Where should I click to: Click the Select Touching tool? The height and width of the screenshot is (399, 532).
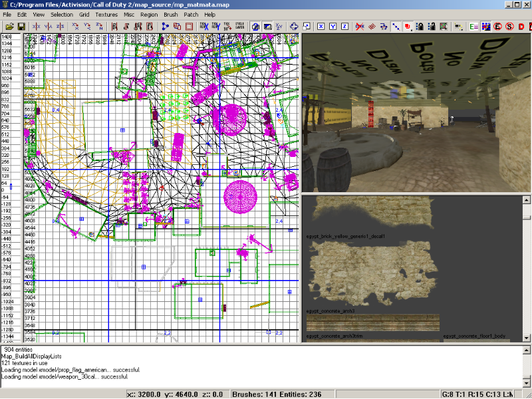[x=126, y=27]
